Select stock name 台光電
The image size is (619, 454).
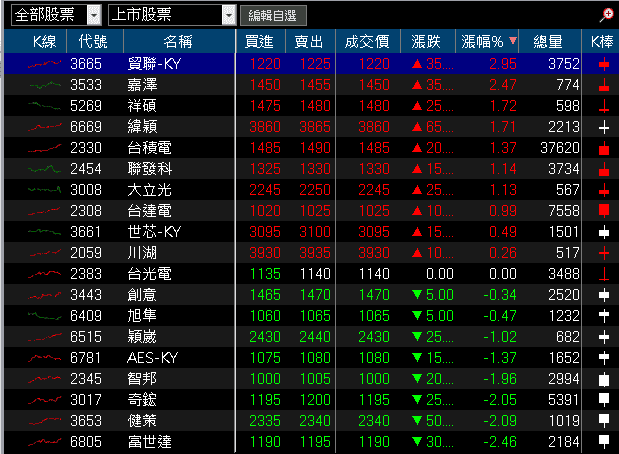(x=150, y=274)
